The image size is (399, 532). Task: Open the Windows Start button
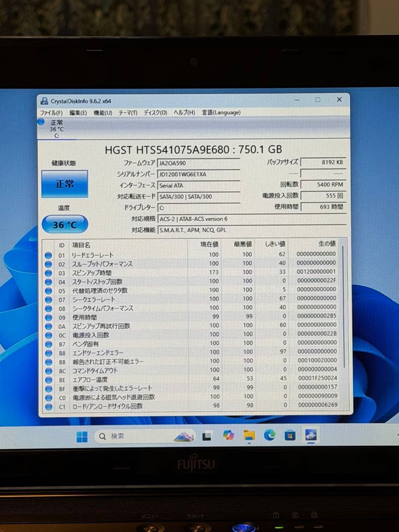tap(82, 436)
